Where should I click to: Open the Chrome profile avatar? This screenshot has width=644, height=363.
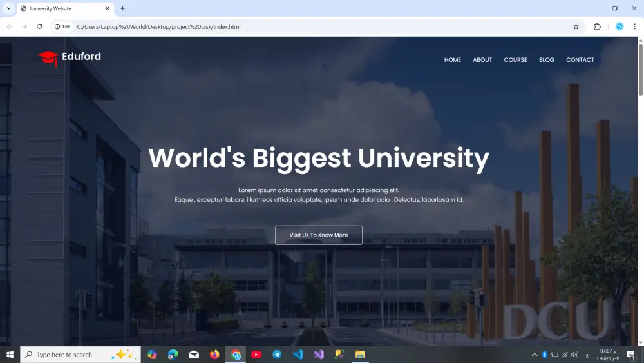pyautogui.click(x=620, y=26)
